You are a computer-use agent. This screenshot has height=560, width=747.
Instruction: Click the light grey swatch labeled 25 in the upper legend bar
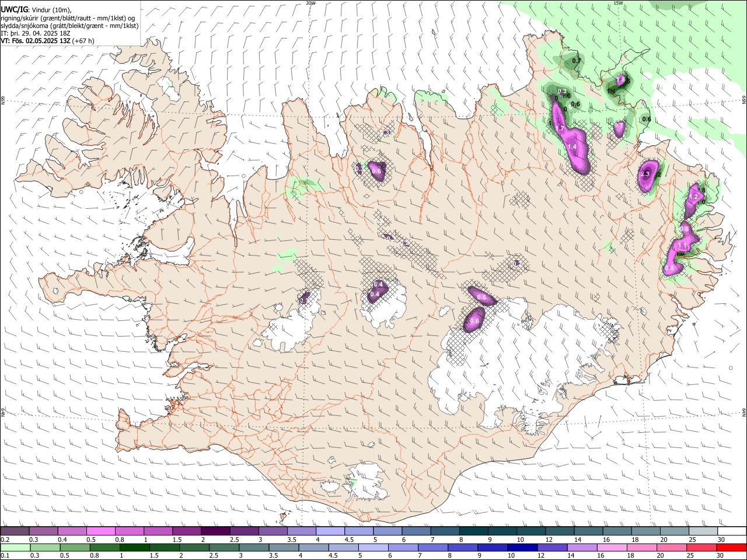coord(703,531)
